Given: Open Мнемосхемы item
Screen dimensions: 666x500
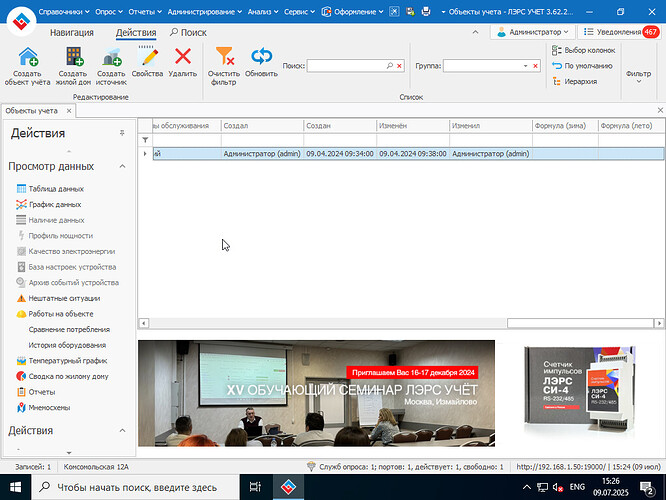Looking at the screenshot, I should tap(43, 407).
